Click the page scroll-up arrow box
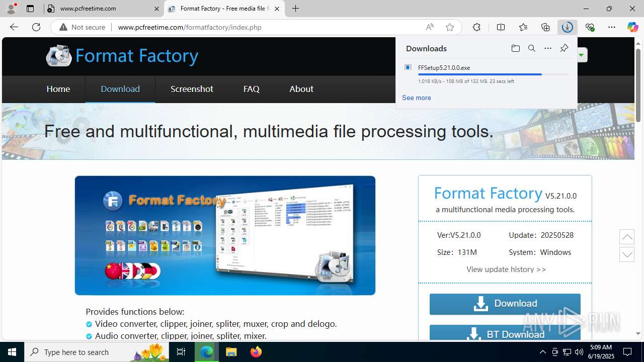This screenshot has width=644, height=362. tap(627, 237)
